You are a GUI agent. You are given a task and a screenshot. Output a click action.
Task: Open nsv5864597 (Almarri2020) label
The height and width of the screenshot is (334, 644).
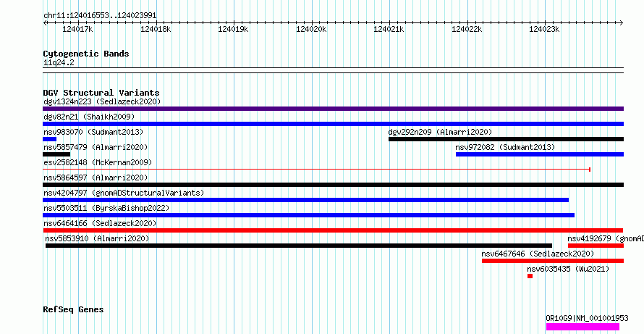[96, 178]
